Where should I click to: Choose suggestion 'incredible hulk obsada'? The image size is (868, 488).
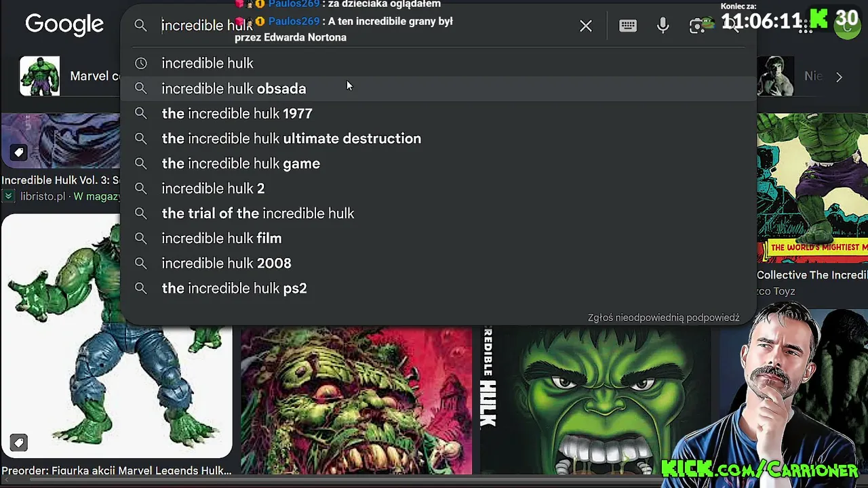pyautogui.click(x=438, y=88)
